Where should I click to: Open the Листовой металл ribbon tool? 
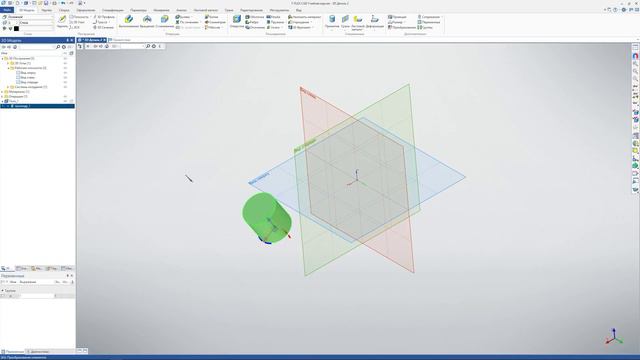click(358, 22)
